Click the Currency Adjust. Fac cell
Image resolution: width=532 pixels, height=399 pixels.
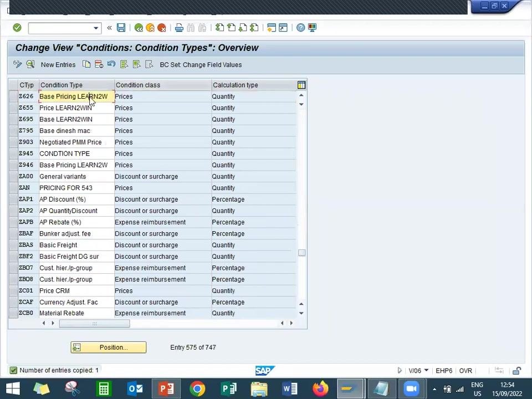pos(76,302)
